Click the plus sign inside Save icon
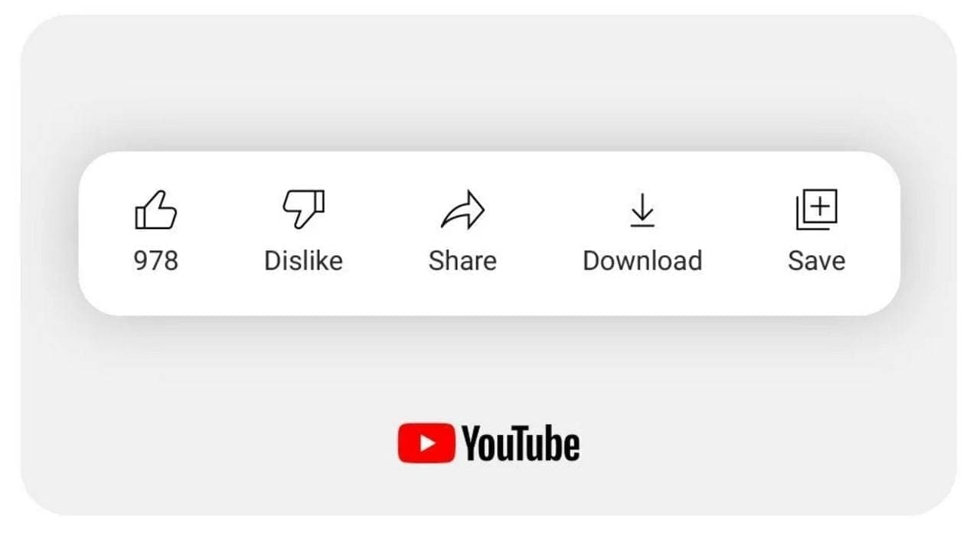The width and height of the screenshot is (980, 536). point(820,205)
